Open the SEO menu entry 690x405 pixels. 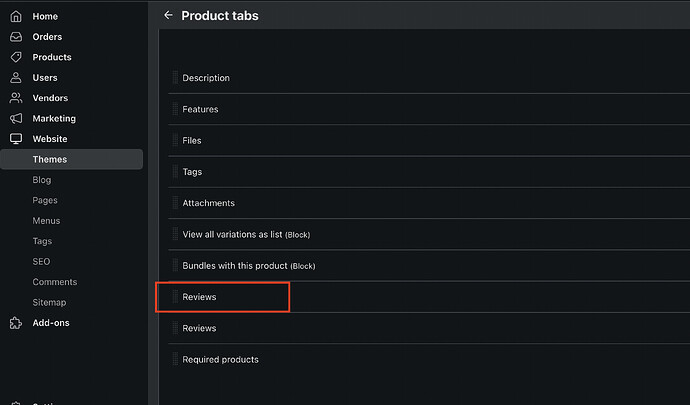pos(42,262)
